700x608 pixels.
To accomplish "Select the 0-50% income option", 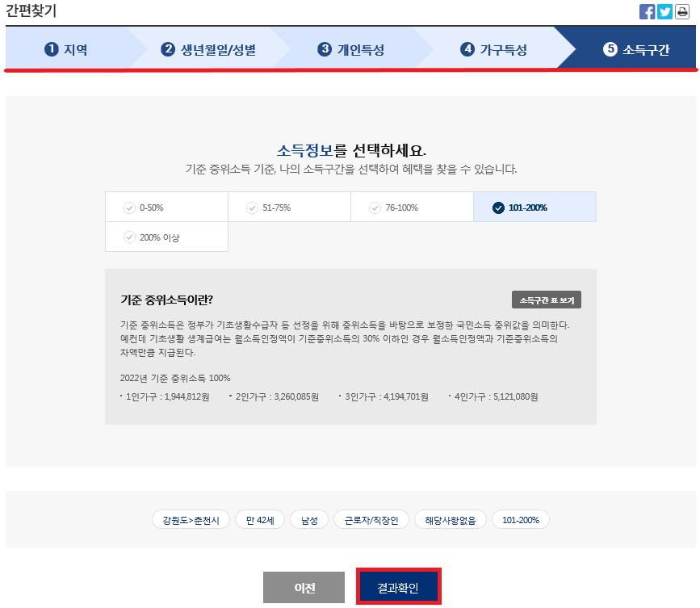I will pyautogui.click(x=166, y=208).
